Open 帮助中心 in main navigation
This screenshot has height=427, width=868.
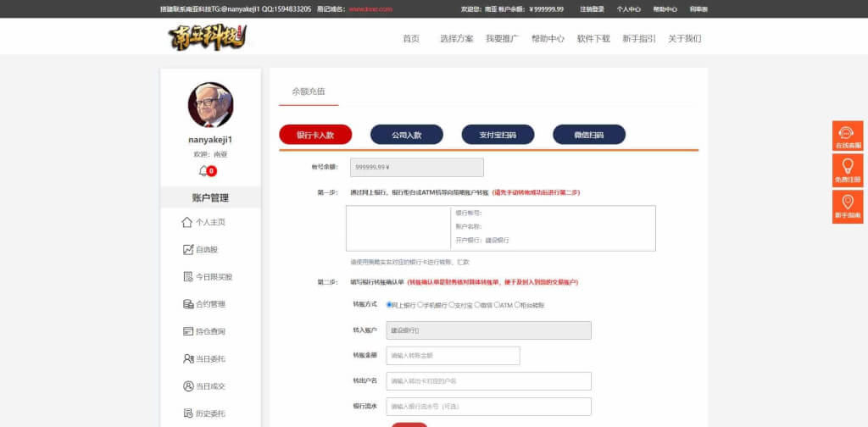pos(548,39)
